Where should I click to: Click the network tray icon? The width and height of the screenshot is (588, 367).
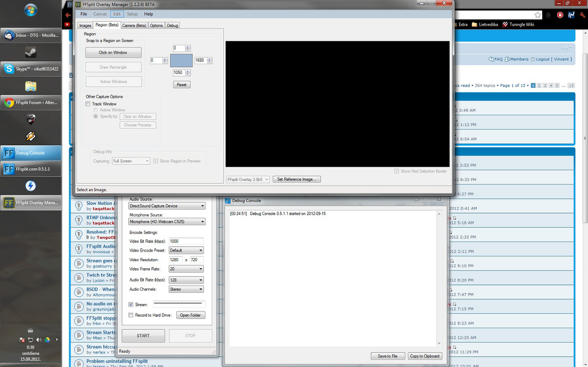[30, 340]
